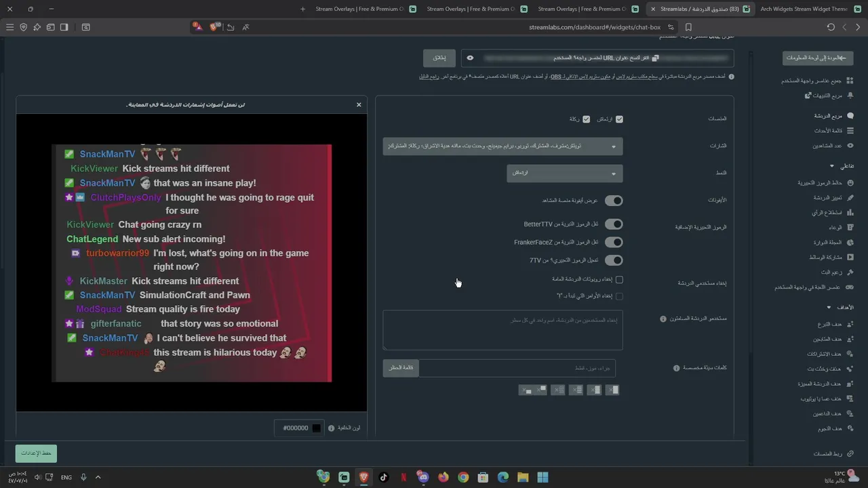Open the Viewer Count eye sidebar item
868x488 pixels.
coord(832,146)
